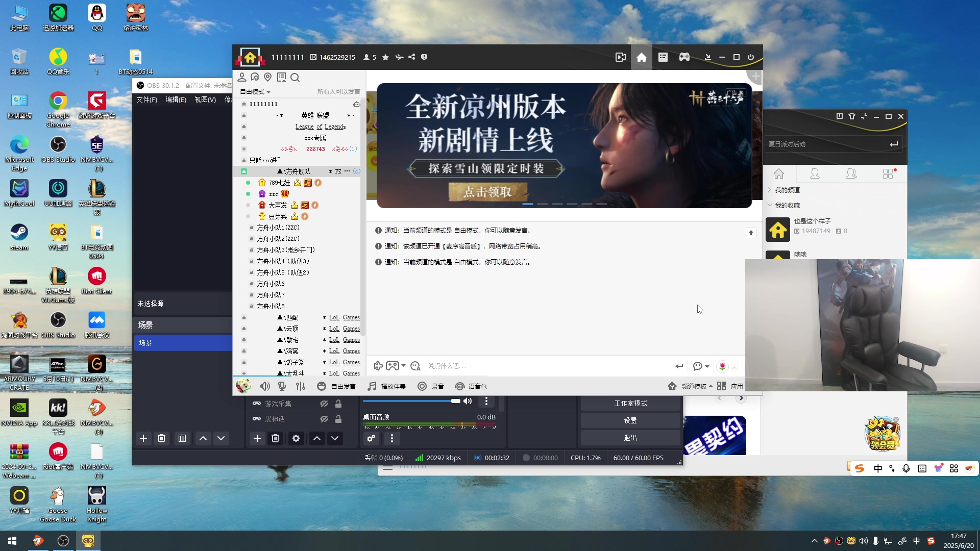Remove selected OBS source with trash icon

tap(275, 438)
